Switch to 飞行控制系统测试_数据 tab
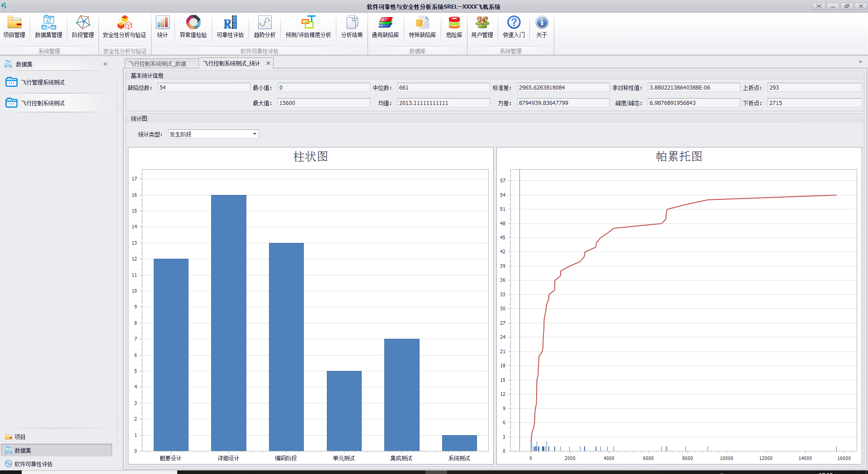The image size is (868, 474). [158, 64]
